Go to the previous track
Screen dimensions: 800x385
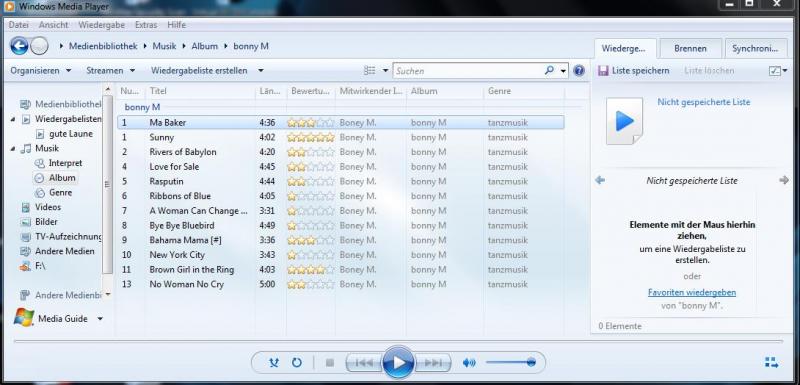click(364, 363)
